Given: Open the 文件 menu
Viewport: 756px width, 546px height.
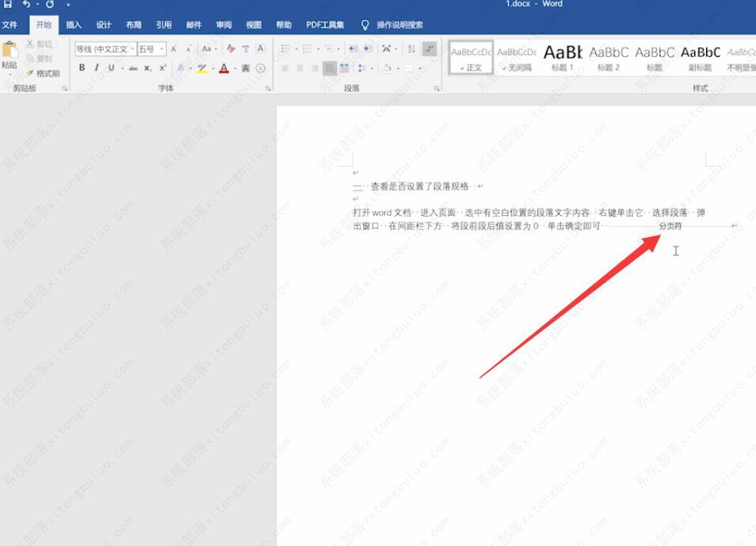Looking at the screenshot, I should (x=9, y=25).
